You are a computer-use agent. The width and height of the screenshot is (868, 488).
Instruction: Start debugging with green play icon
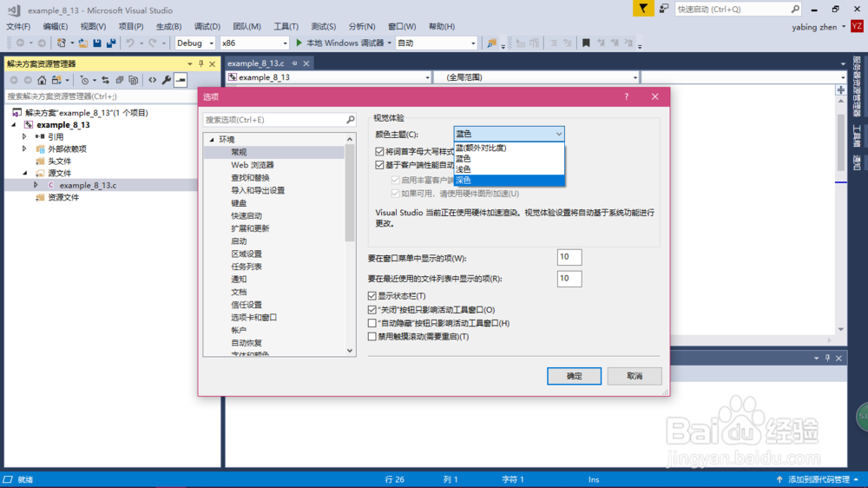(x=299, y=43)
